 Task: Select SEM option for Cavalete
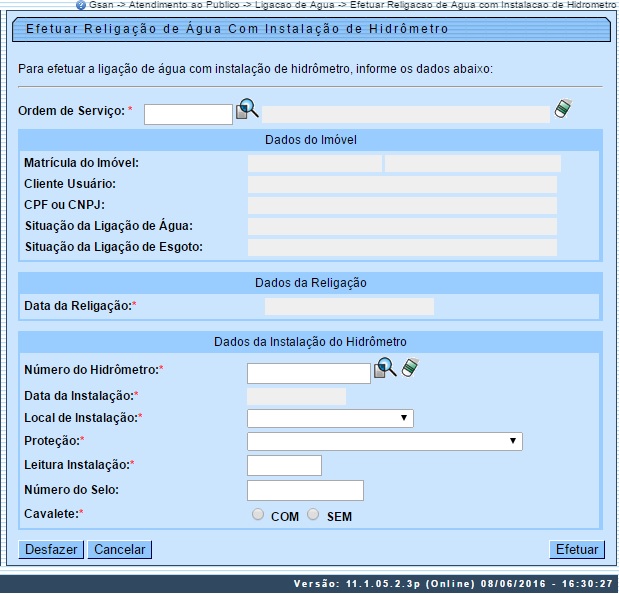point(314,515)
